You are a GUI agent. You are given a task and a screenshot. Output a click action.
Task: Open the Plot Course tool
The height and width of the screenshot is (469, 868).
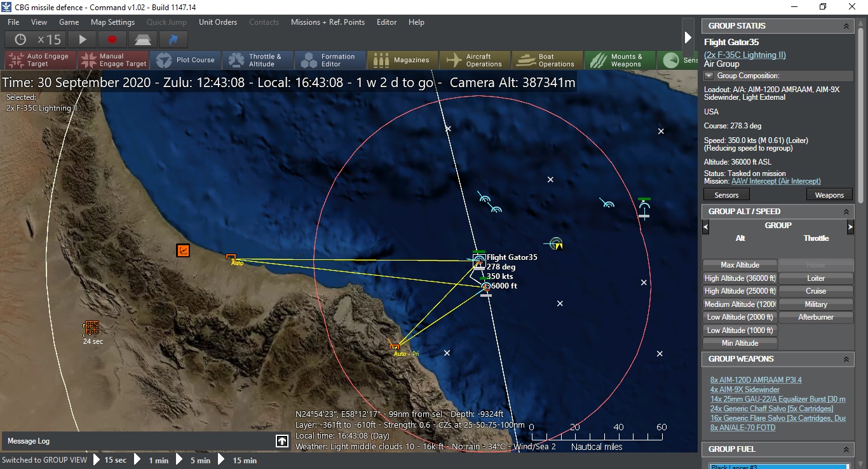pyautogui.click(x=186, y=60)
